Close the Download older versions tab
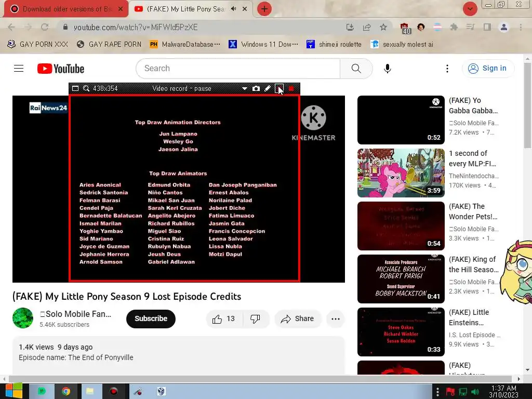532x399 pixels. coord(121,9)
